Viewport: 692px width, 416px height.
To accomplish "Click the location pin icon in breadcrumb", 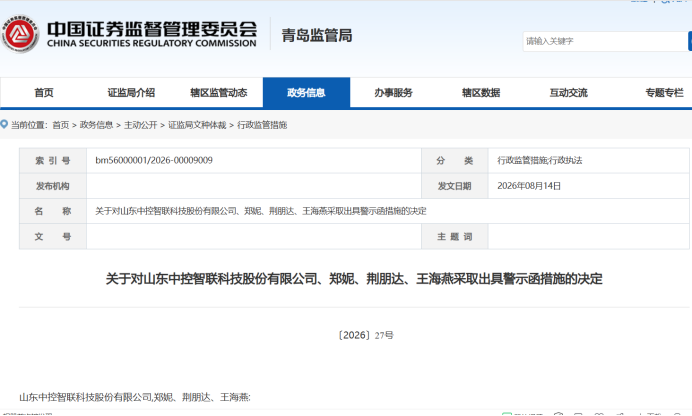I will click(4, 124).
